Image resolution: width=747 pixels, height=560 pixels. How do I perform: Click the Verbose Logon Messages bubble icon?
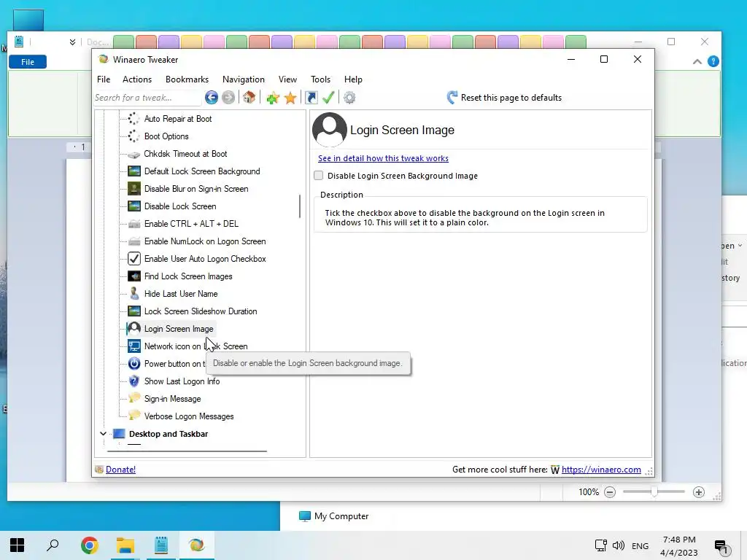(x=134, y=416)
